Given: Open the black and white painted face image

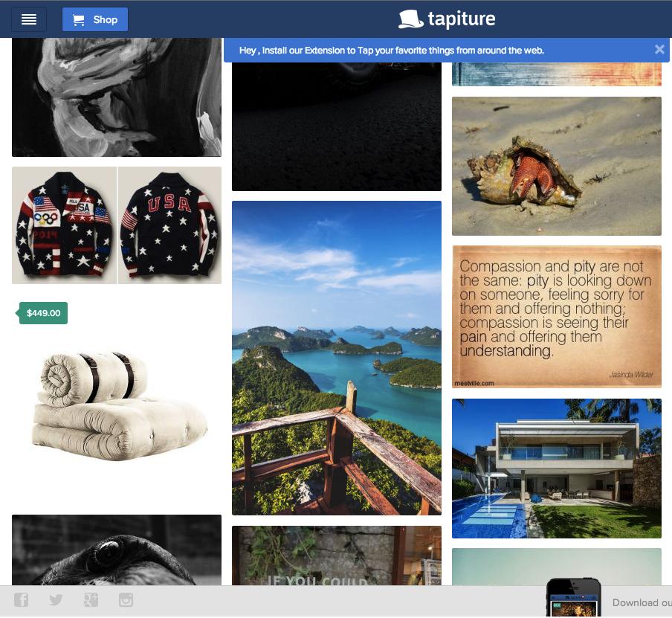Looking at the screenshot, I should click(x=117, y=97).
